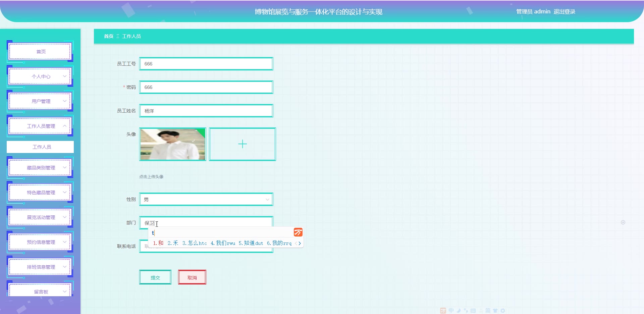The width and height of the screenshot is (644, 314).
Task: Open the 性别 gender dropdown
Action: [206, 199]
